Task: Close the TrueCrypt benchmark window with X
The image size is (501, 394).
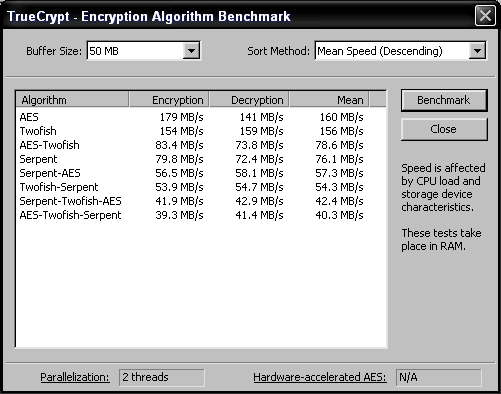Action: [485, 16]
